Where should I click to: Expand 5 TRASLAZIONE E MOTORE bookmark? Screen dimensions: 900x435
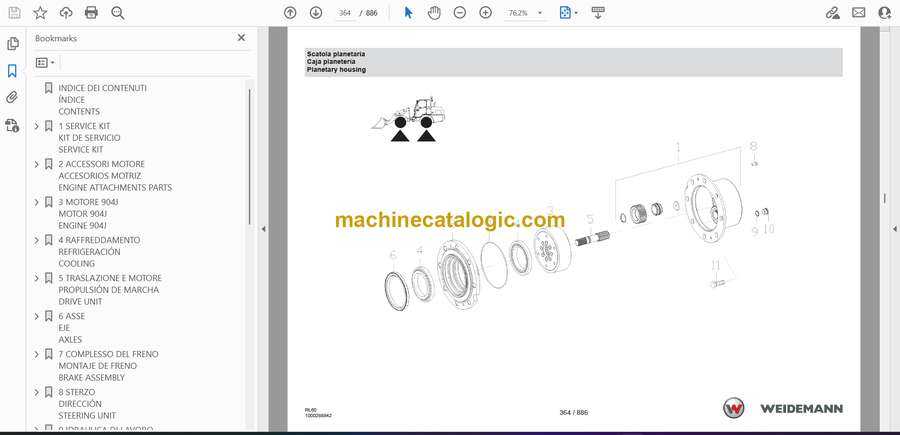[x=37, y=278]
